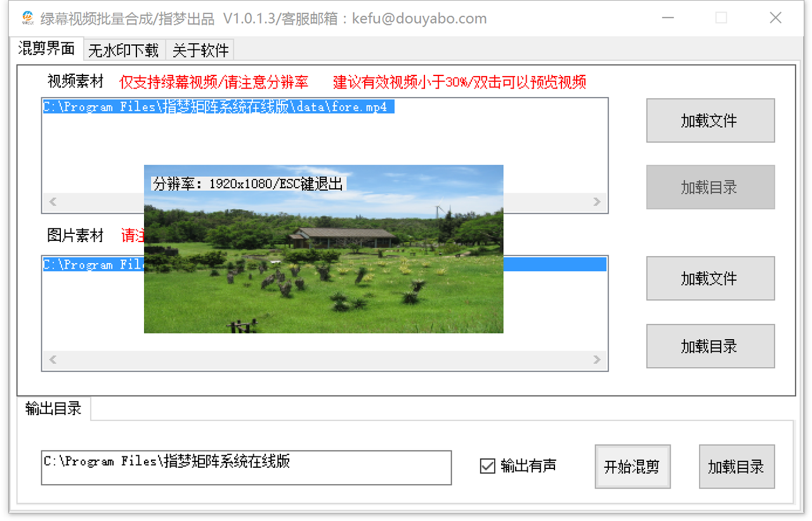Open the 关于软件 tab
This screenshot has height=521, width=812.
(x=199, y=49)
